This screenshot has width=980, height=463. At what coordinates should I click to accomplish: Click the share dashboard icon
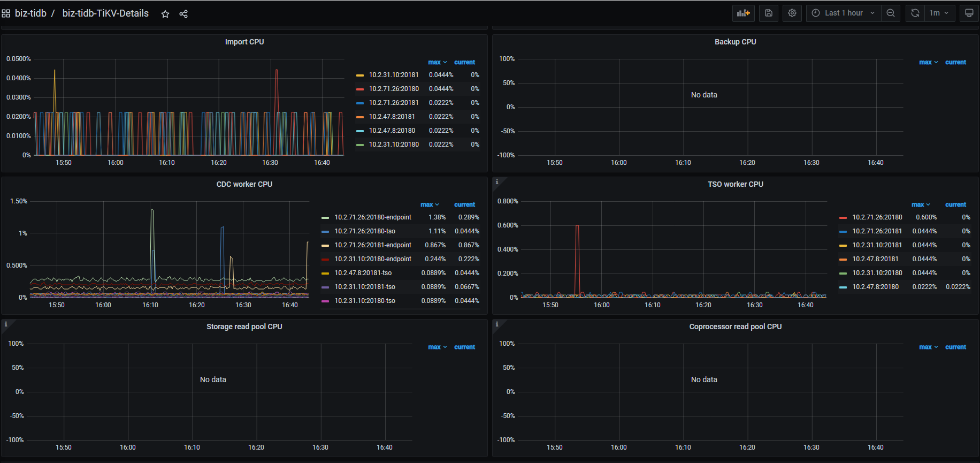(183, 14)
